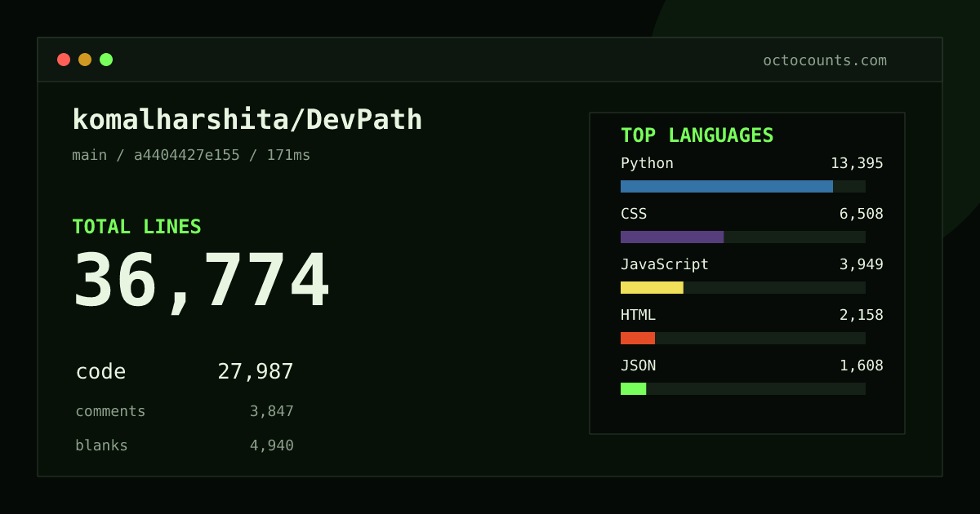Viewport: 980px width, 514px height.
Task: Click the green JSON progress bar
Action: pos(634,388)
